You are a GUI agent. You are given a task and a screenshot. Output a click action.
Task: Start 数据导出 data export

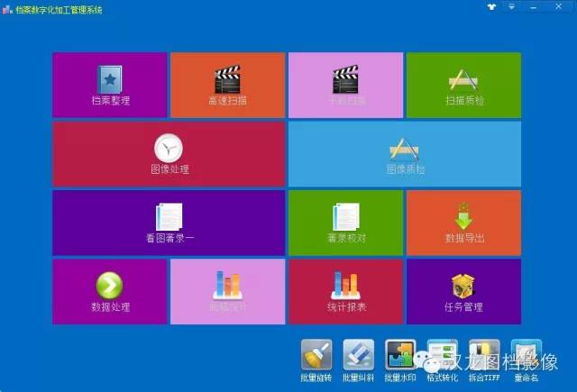[x=463, y=223]
